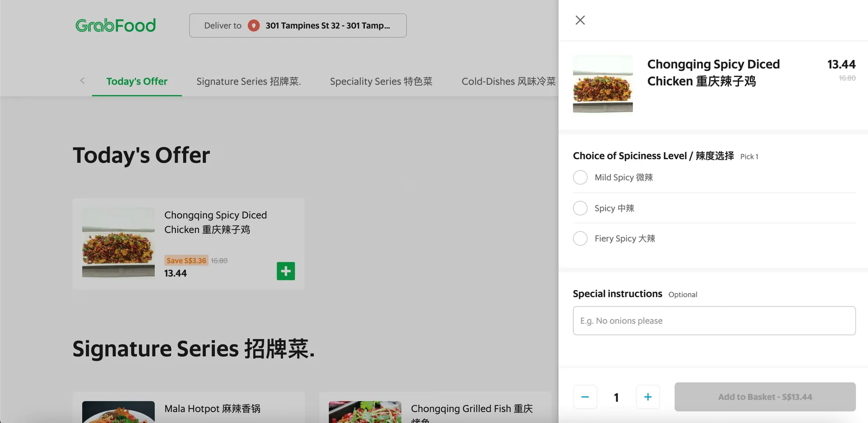Open Signature Series 招牌菜 tab

click(249, 81)
